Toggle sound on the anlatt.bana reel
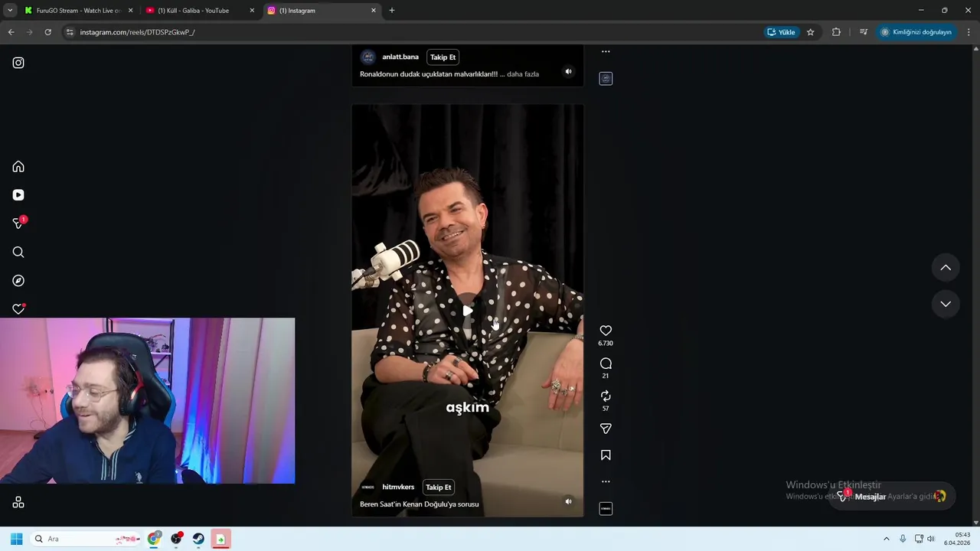Screen dimensions: 980x551 [x=568, y=71]
